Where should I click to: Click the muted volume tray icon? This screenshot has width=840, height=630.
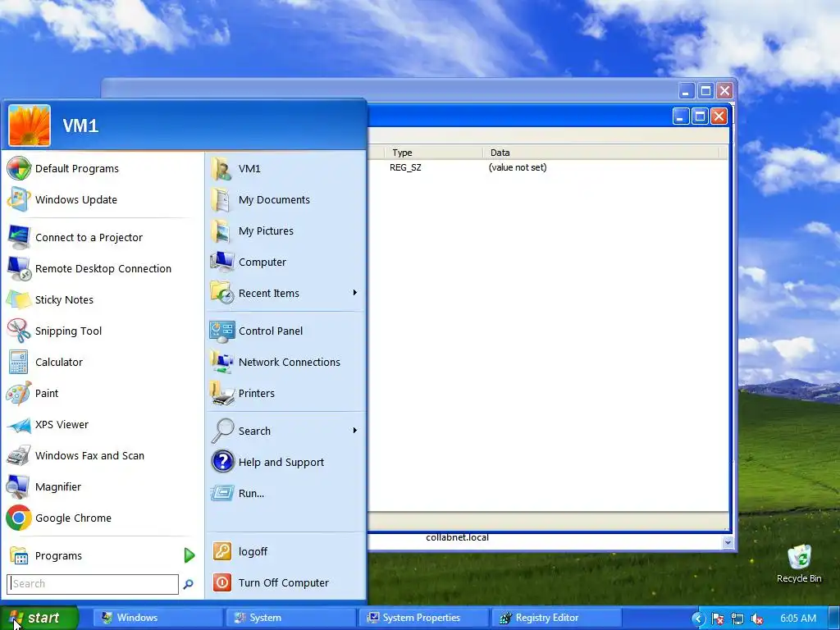757,619
